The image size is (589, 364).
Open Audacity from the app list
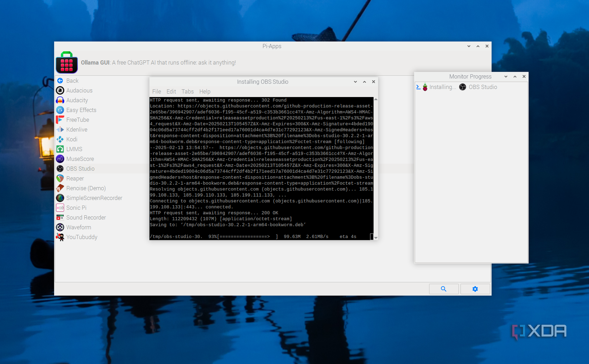(77, 100)
